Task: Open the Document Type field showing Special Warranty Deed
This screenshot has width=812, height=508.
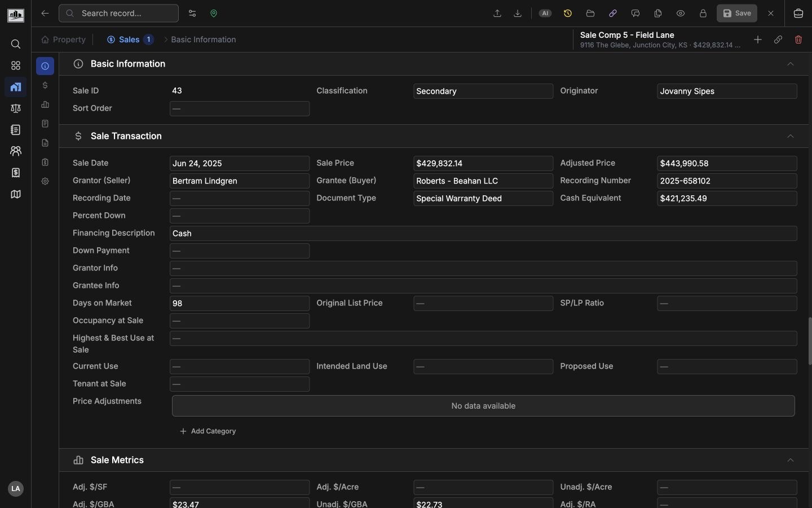Action: click(x=483, y=199)
